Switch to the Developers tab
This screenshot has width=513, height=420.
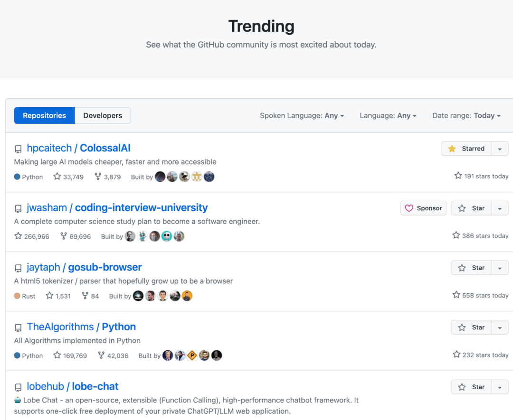(103, 116)
